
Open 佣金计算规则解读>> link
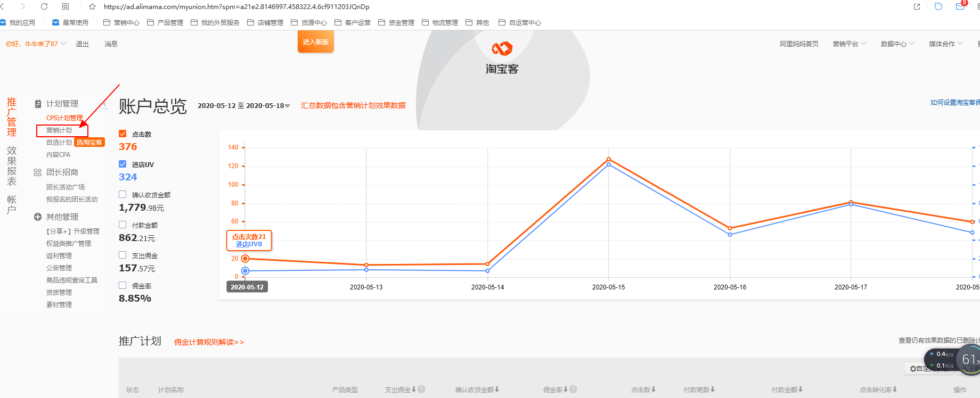(x=209, y=342)
